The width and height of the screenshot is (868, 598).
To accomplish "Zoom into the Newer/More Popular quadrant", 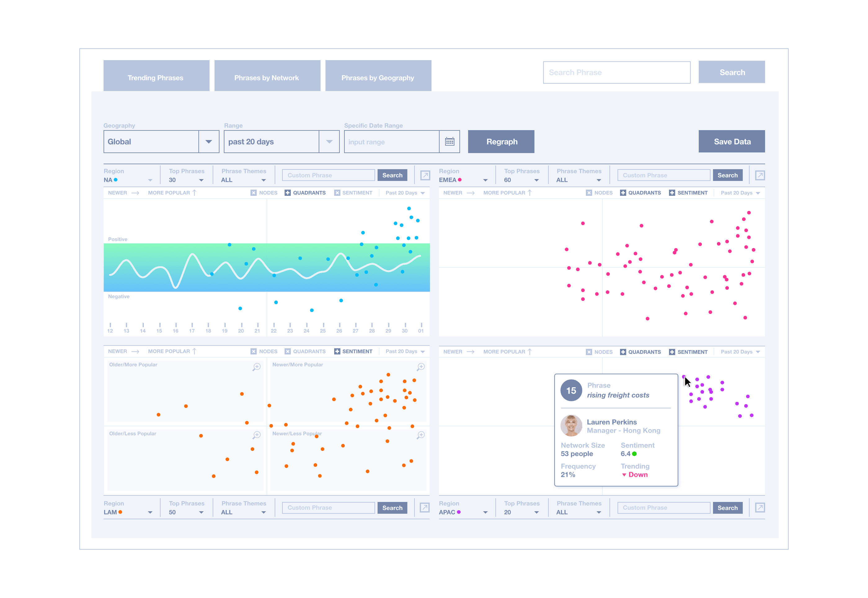I will point(421,367).
